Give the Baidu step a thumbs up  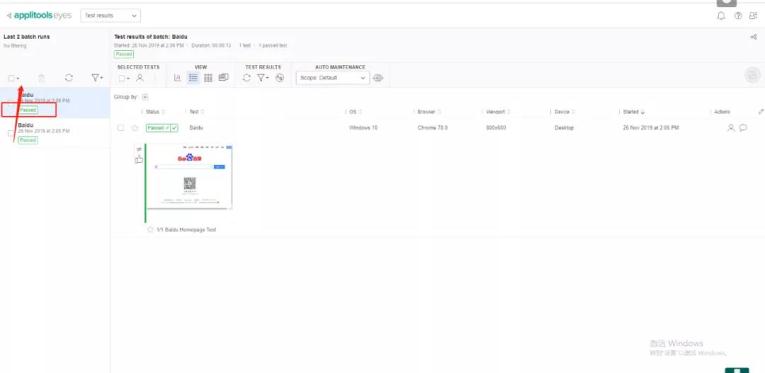point(139,159)
